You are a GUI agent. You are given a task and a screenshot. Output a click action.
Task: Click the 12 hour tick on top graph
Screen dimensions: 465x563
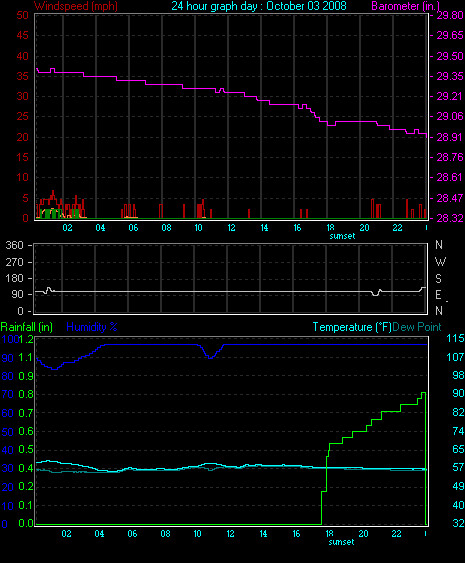(231, 228)
